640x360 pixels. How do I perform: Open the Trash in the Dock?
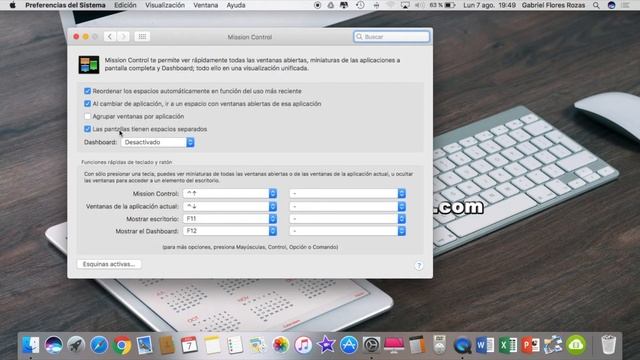pos(608,345)
